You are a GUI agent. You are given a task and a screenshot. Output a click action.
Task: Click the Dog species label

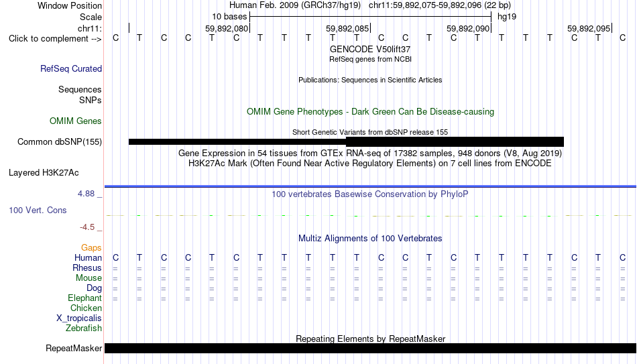pos(95,288)
